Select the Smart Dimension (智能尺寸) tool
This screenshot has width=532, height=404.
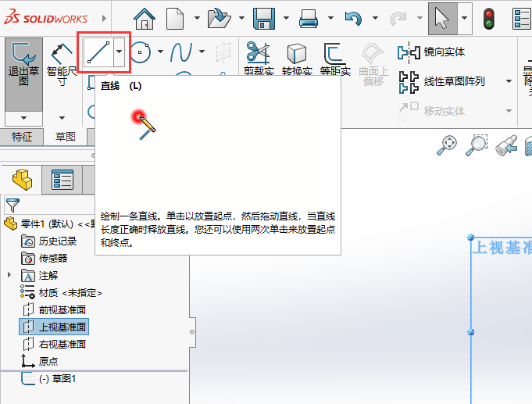[x=62, y=65]
